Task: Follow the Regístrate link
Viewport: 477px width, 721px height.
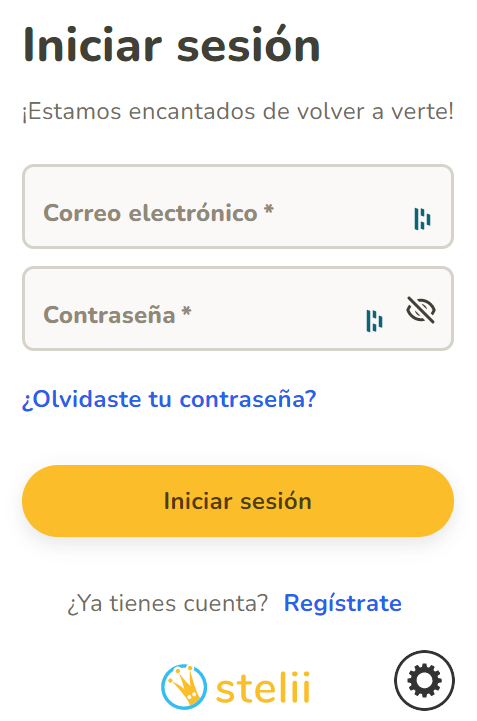Action: coord(343,603)
